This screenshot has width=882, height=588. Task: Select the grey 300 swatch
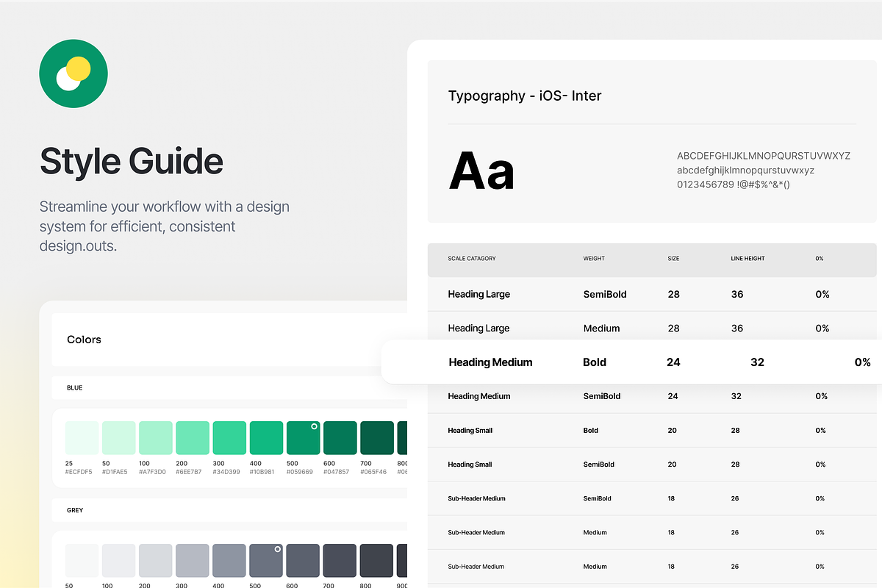pos(193,561)
